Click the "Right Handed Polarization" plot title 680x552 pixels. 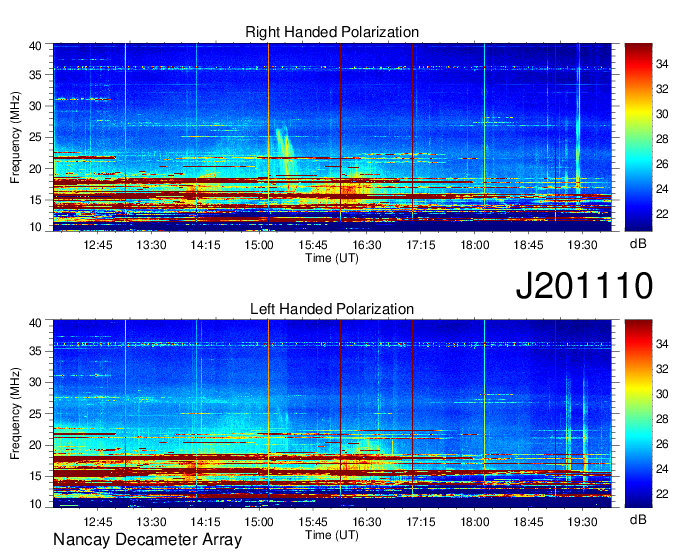click(x=332, y=32)
